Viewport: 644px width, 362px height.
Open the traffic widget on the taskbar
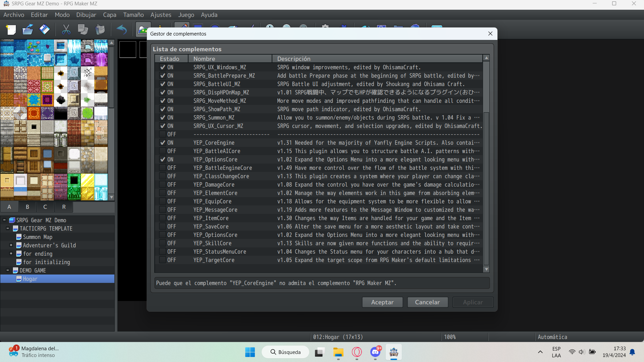point(34,352)
